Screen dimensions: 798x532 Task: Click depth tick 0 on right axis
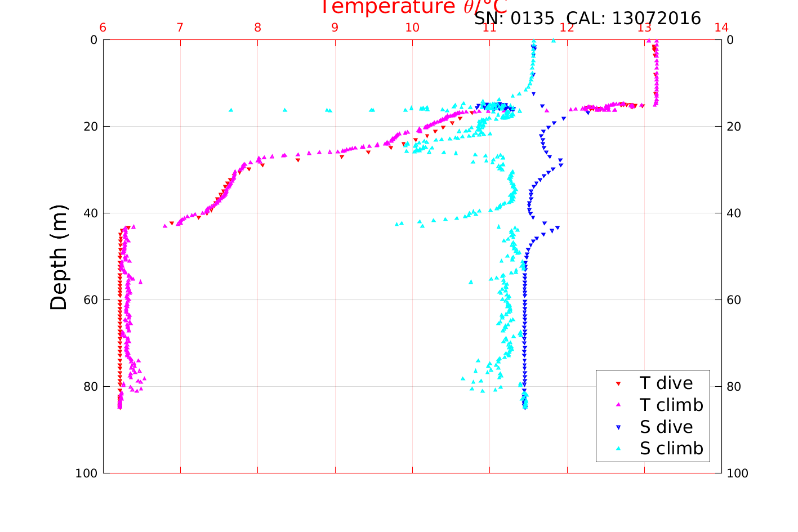730,40
